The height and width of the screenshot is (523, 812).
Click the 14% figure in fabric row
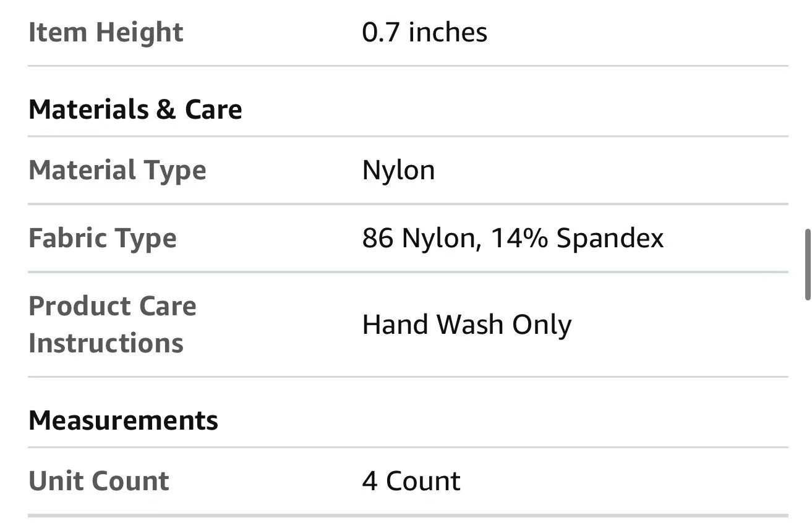(x=519, y=239)
